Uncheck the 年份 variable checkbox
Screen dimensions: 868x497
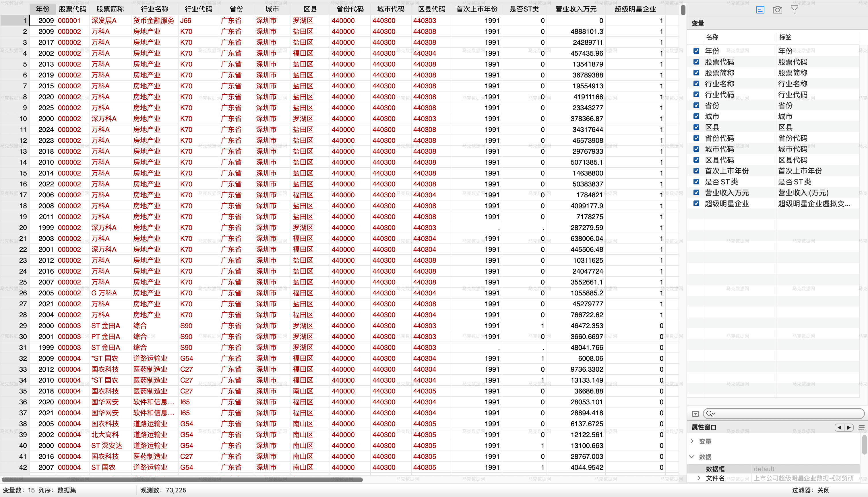[696, 51]
